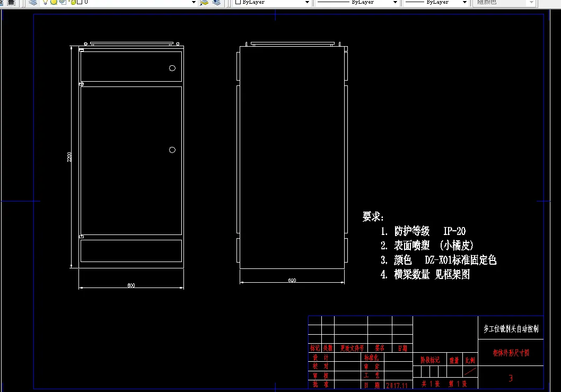Open the 随颜色 plot style dropdown
The width and height of the screenshot is (561, 392).
[x=504, y=2]
